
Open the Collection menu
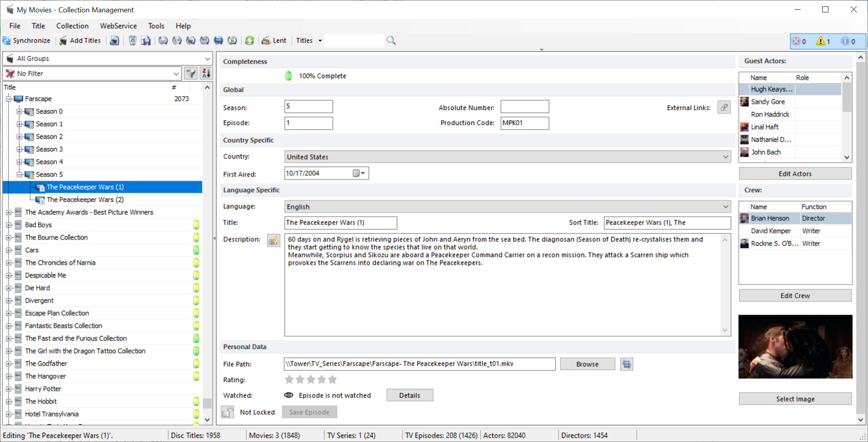coord(72,26)
